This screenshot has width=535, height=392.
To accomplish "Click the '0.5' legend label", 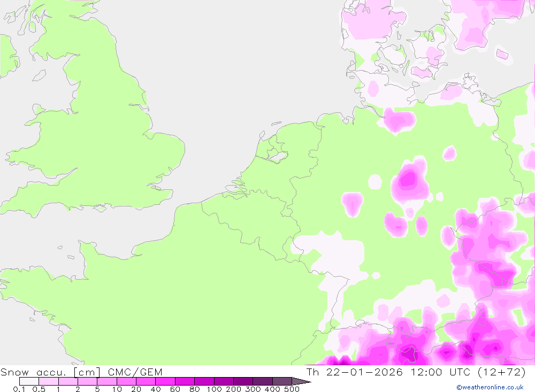I will pyautogui.click(x=39, y=389).
